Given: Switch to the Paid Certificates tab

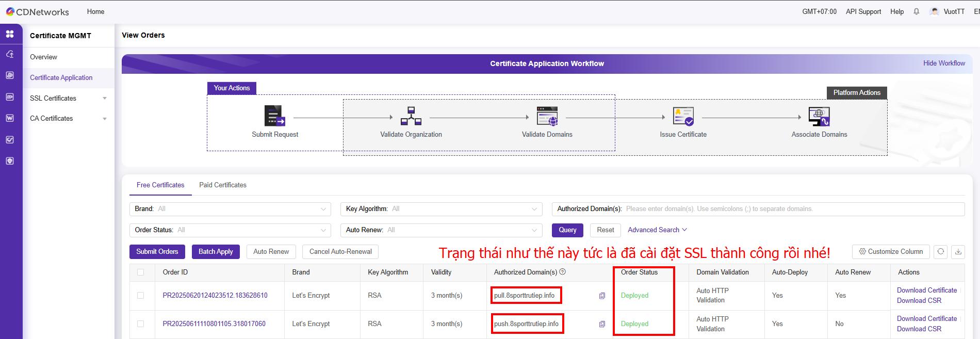Looking at the screenshot, I should point(223,185).
